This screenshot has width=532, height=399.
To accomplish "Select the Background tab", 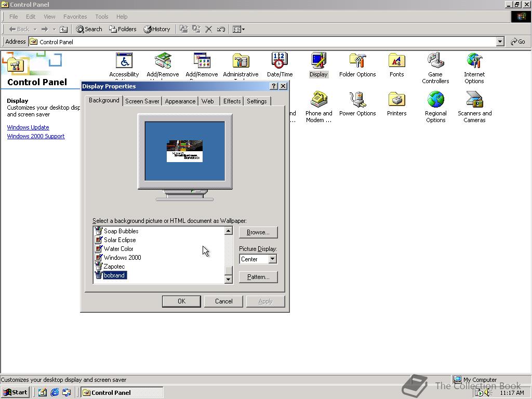I will tap(104, 100).
